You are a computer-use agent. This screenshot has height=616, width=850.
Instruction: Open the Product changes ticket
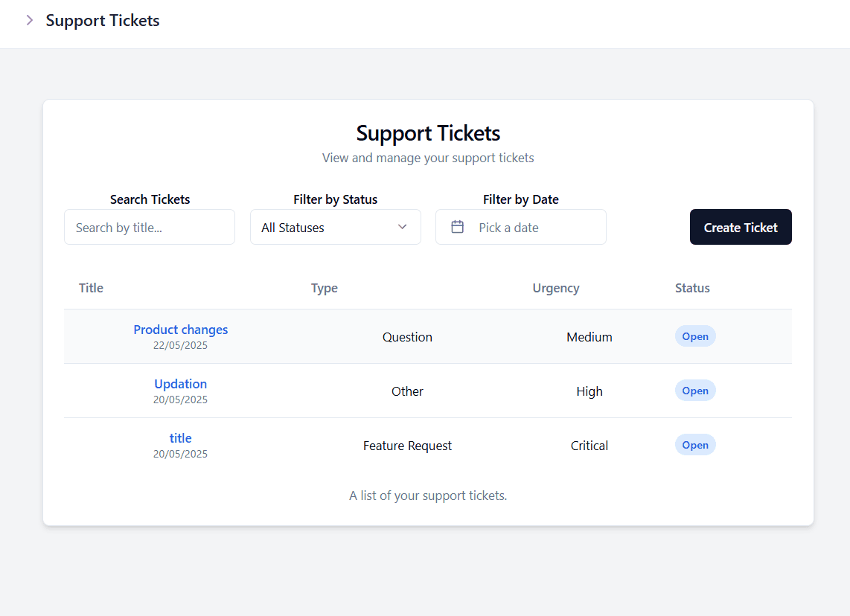click(180, 329)
